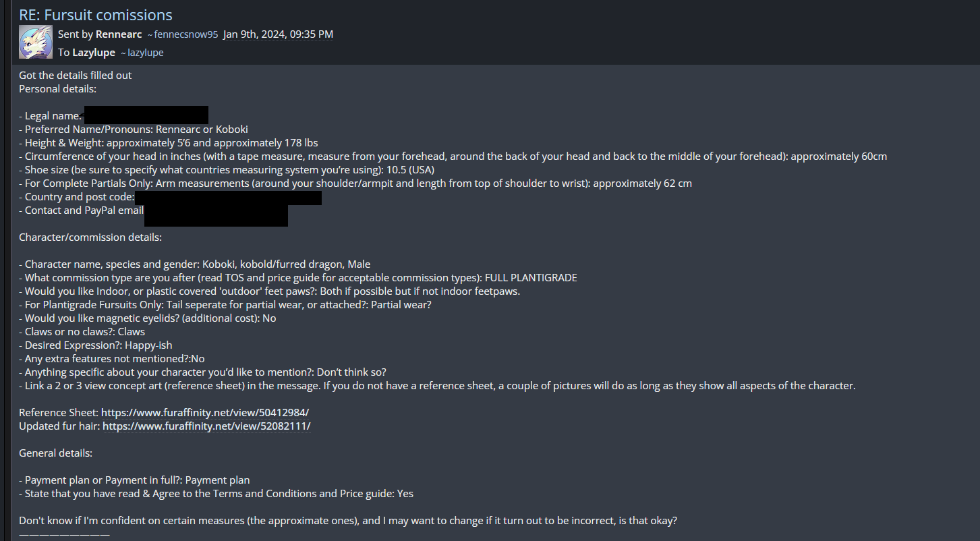Click the ~lazylupe username link
980x541 pixels.
[142, 53]
